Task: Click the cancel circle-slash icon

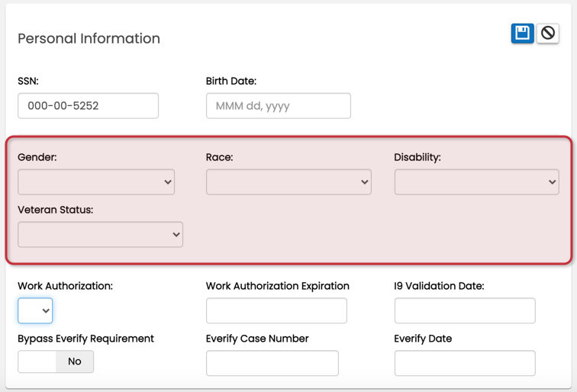Action: 548,34
